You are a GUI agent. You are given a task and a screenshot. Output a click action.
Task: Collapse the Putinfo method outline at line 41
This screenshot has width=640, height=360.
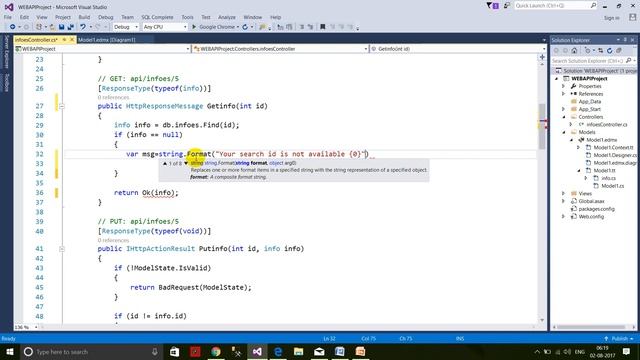coord(62,249)
